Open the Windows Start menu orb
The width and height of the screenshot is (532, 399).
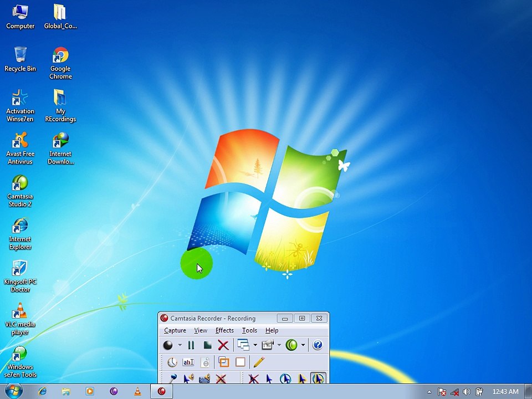13,391
